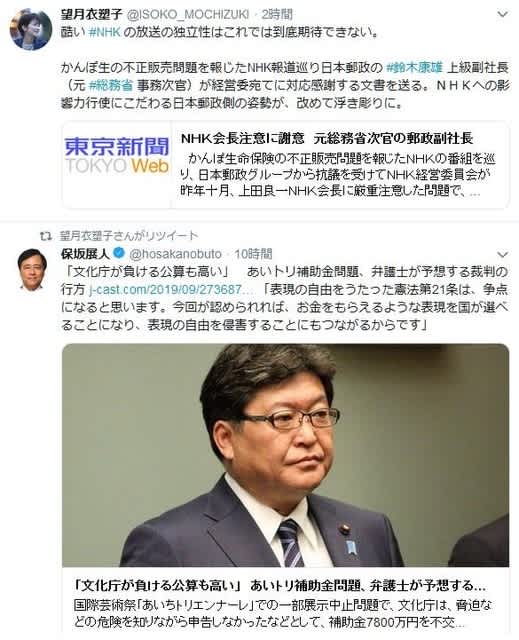Viewport: 519px width, 640px height.
Task: Click the @hosakanobuto handle
Action: 175,254
